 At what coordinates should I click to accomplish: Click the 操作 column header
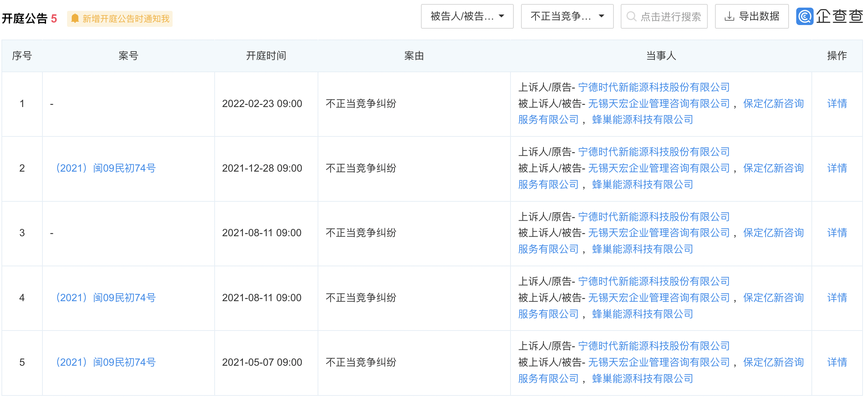[x=837, y=56]
